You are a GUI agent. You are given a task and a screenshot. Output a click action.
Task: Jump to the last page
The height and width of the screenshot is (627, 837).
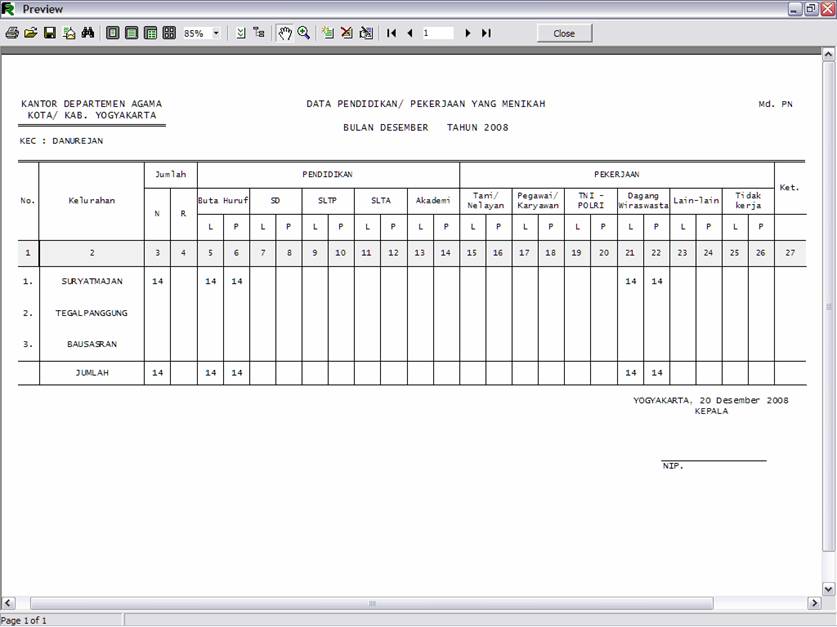click(x=486, y=33)
